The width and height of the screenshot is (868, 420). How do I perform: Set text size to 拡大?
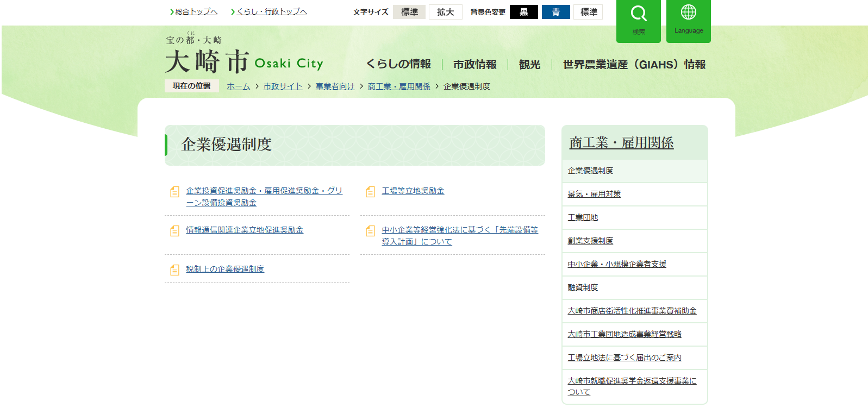pos(446,12)
